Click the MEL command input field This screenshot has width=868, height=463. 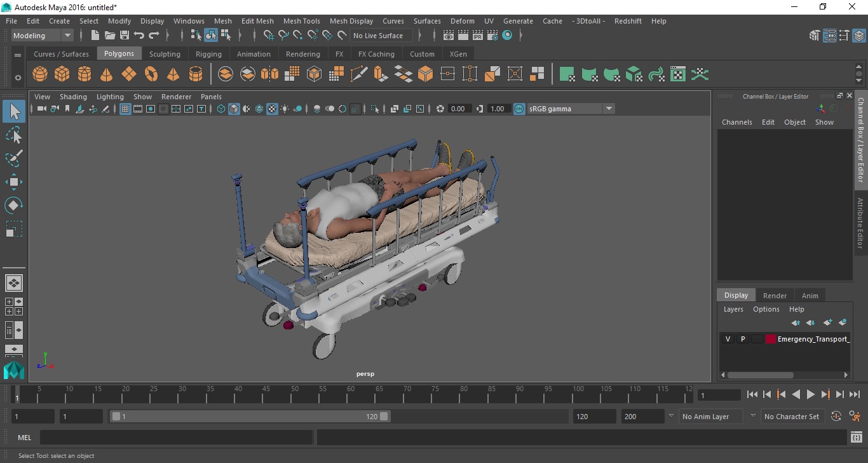click(177, 438)
